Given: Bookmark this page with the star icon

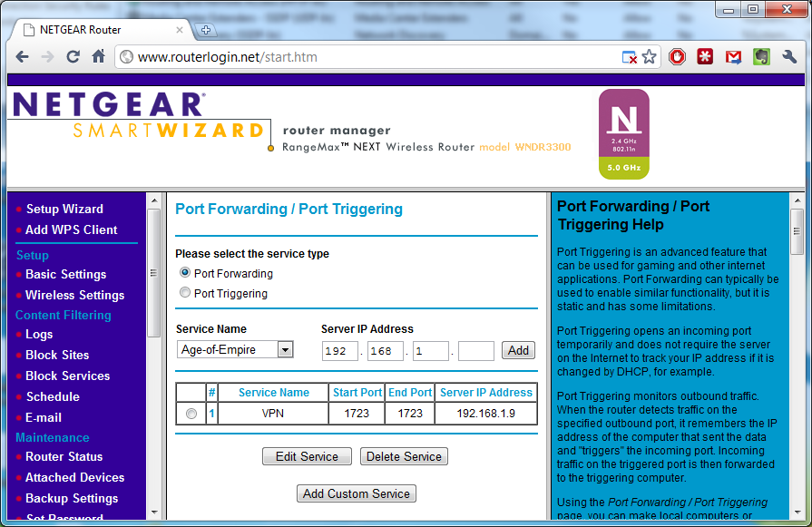Looking at the screenshot, I should (650, 57).
